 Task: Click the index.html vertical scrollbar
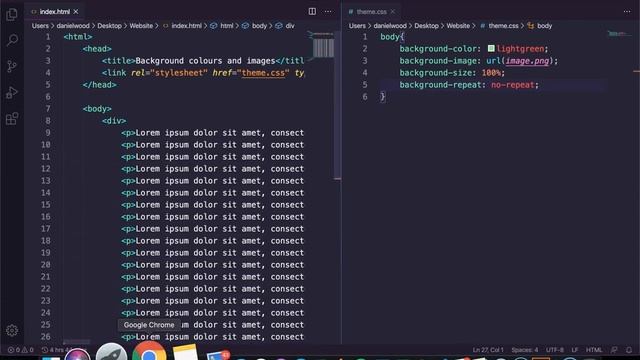click(x=337, y=106)
